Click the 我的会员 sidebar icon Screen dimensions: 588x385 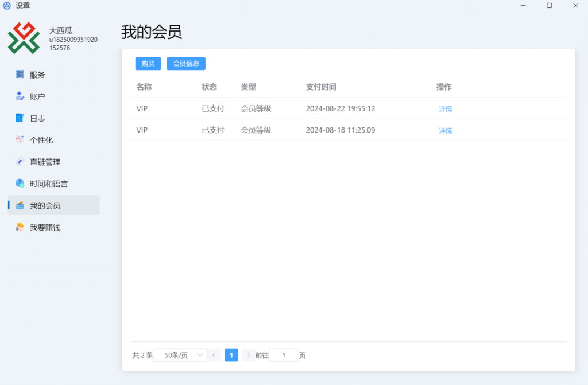19,205
